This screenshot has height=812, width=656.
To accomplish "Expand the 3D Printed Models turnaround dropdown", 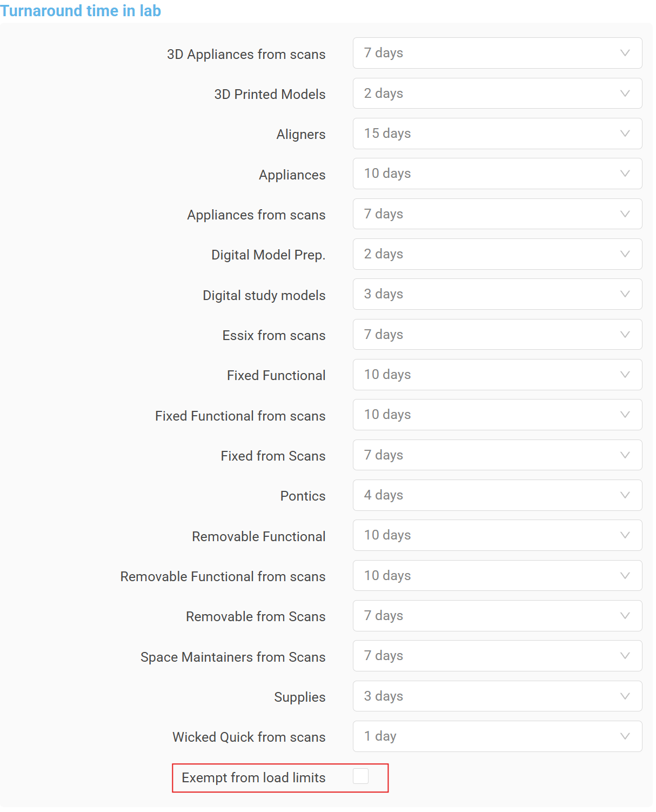I will click(497, 94).
